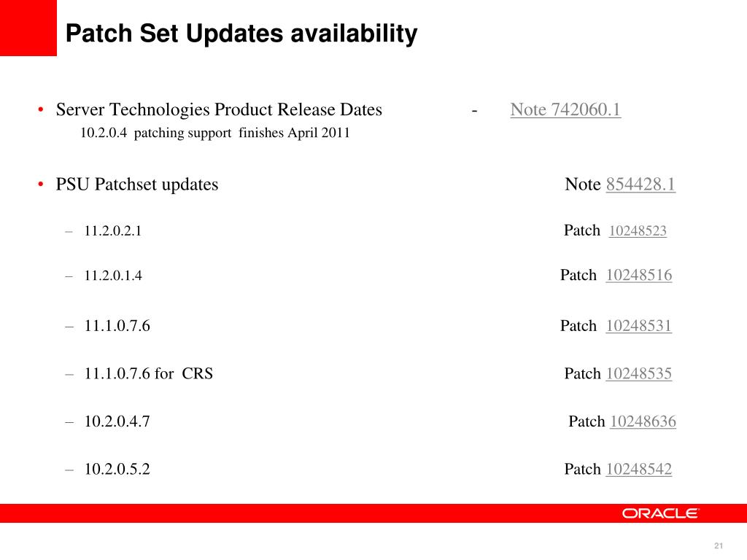Screen dimensions: 747x560
Task: Open Patch 10248523 link
Action: pyautogui.click(x=638, y=231)
